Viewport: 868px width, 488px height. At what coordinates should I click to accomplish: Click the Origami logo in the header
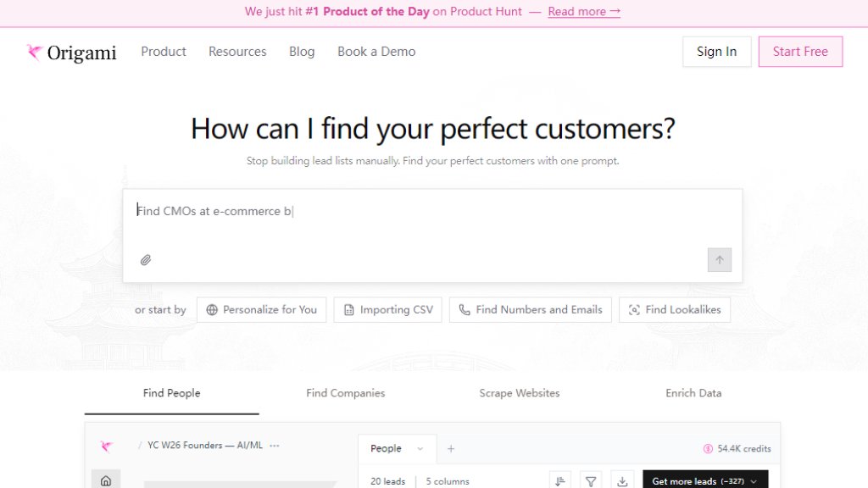point(71,52)
